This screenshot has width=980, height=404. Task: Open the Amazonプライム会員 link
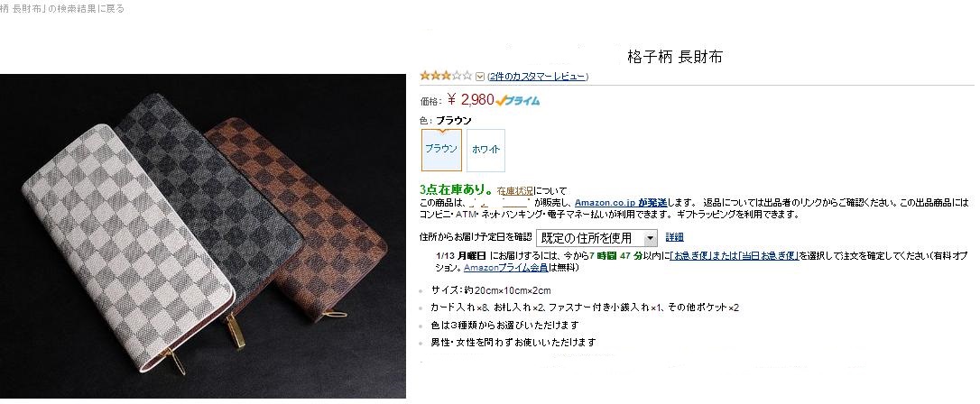coord(506,268)
